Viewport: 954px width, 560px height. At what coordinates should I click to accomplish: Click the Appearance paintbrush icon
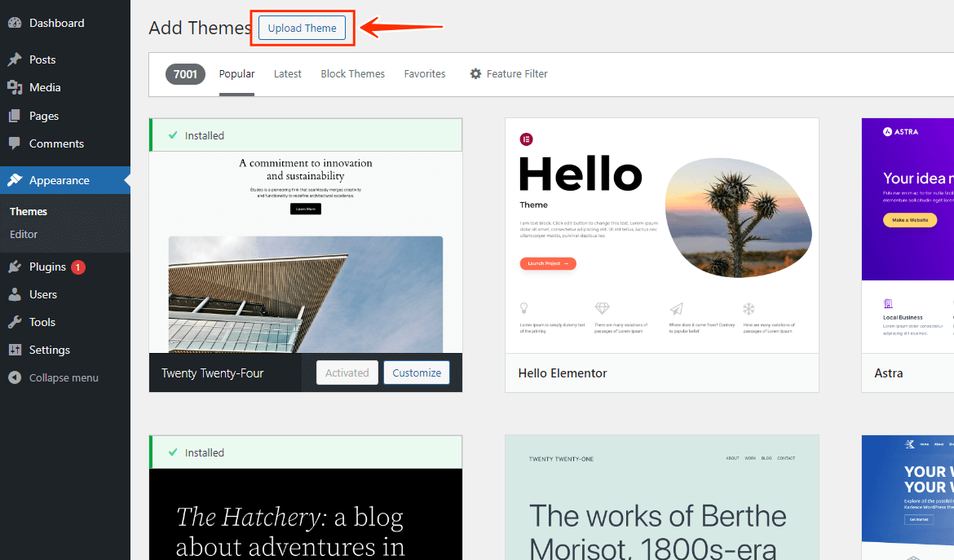(x=15, y=180)
